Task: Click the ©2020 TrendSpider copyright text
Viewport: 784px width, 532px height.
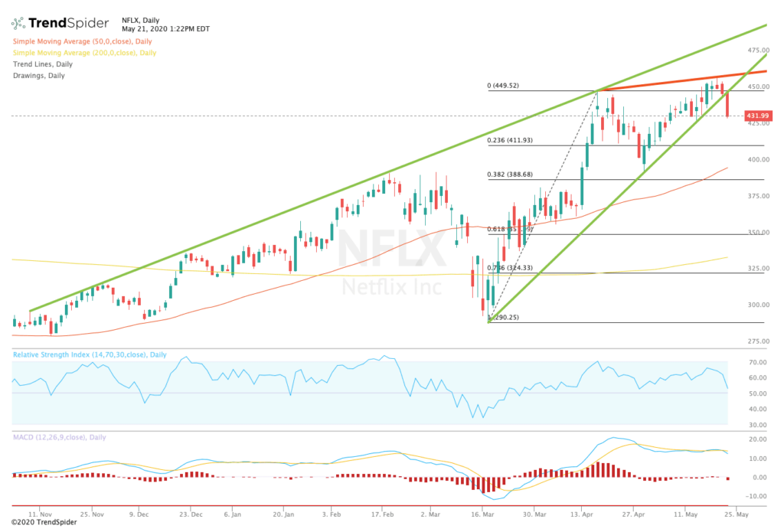Action: coord(44,523)
